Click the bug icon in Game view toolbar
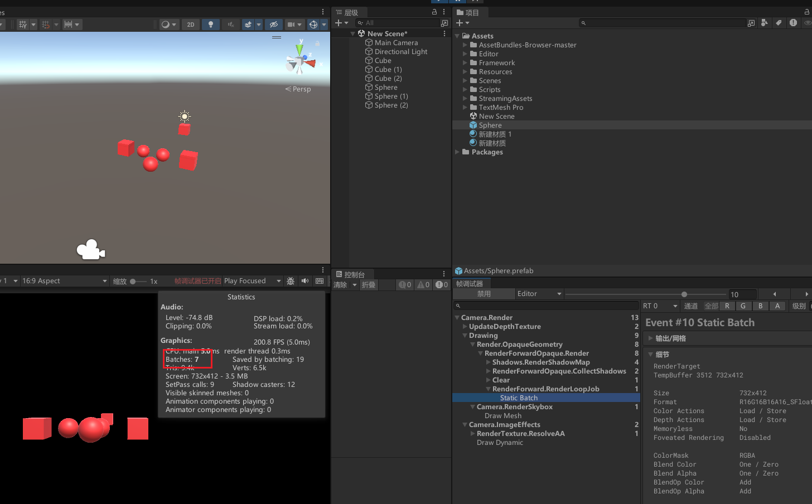This screenshot has height=504, width=812. click(x=291, y=281)
